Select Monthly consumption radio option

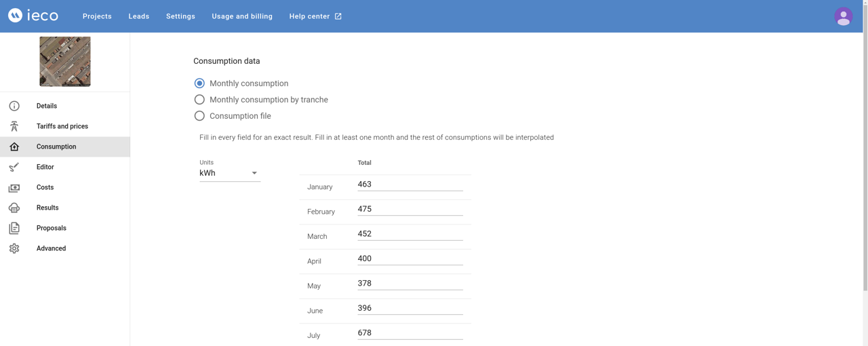tap(199, 83)
